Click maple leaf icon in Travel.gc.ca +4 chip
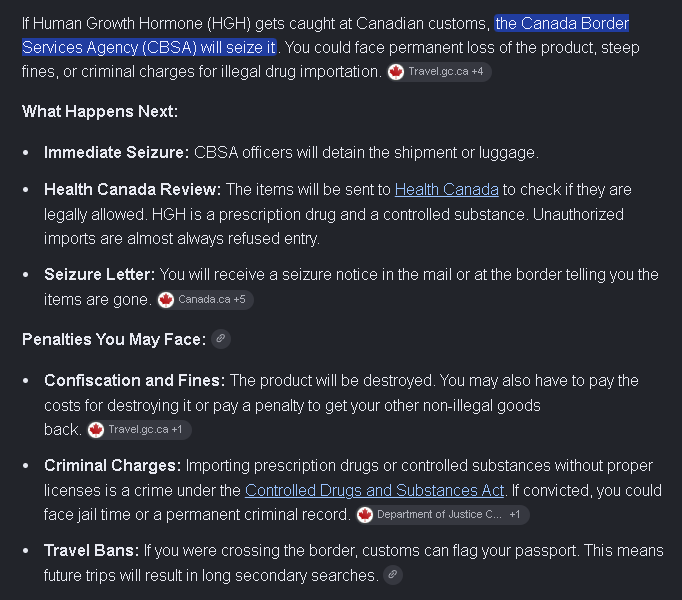 coord(396,72)
